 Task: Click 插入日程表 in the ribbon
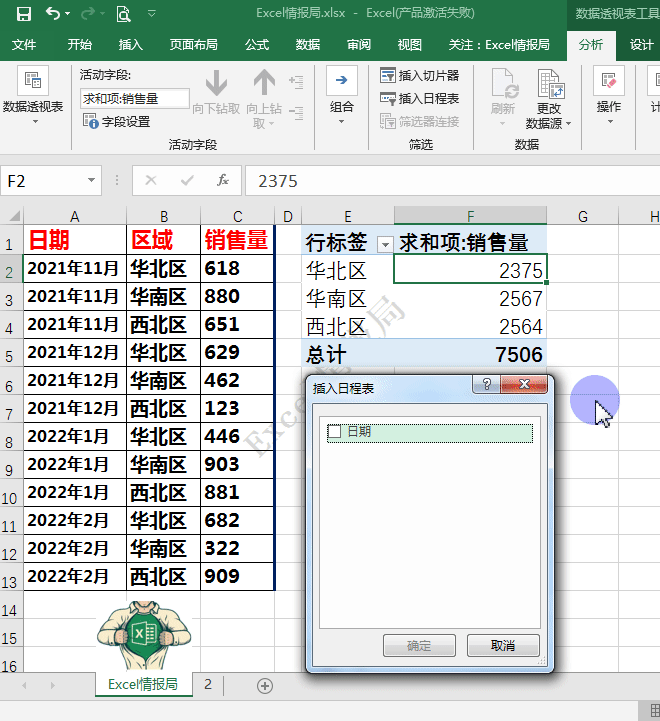pyautogui.click(x=420, y=98)
